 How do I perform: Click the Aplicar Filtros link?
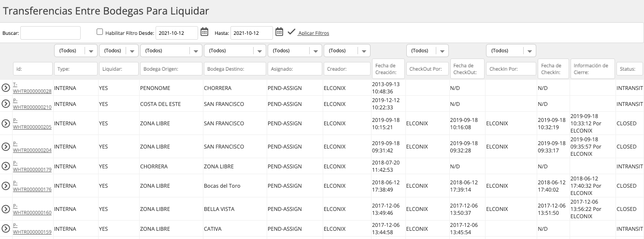(x=314, y=33)
